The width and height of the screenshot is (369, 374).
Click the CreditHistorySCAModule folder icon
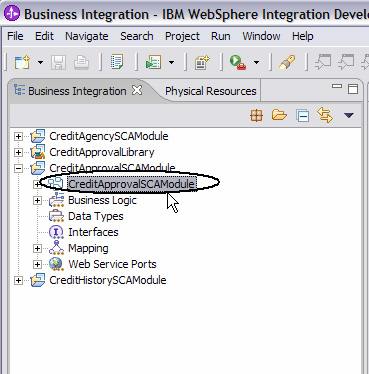point(38,280)
